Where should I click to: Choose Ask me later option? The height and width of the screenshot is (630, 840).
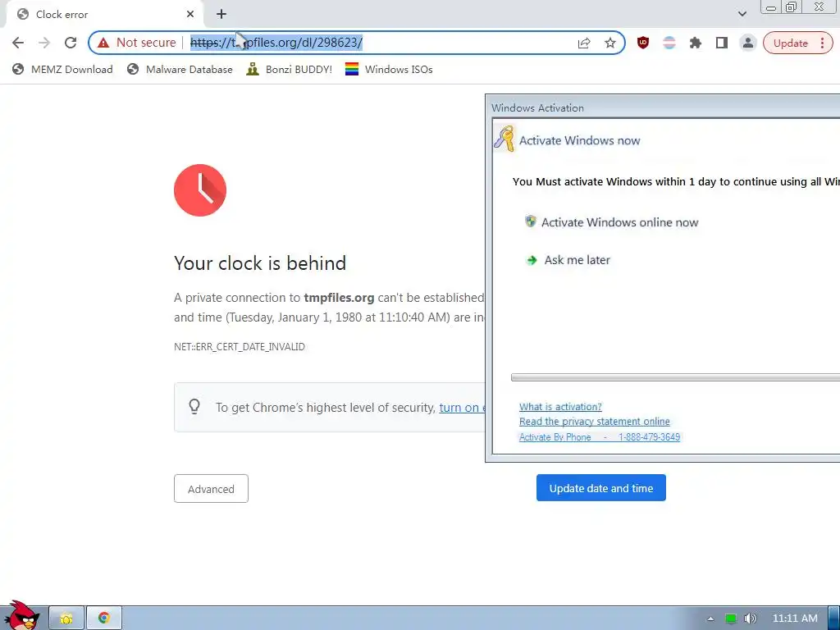click(x=577, y=260)
